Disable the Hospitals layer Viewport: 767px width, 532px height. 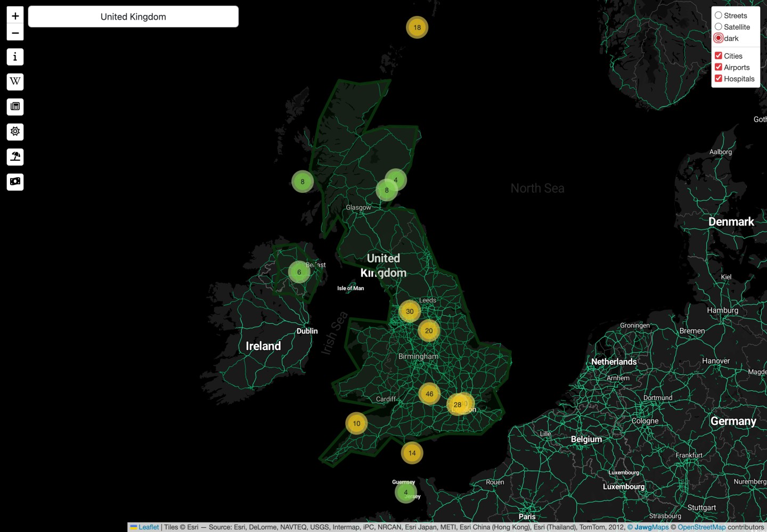[x=719, y=79]
